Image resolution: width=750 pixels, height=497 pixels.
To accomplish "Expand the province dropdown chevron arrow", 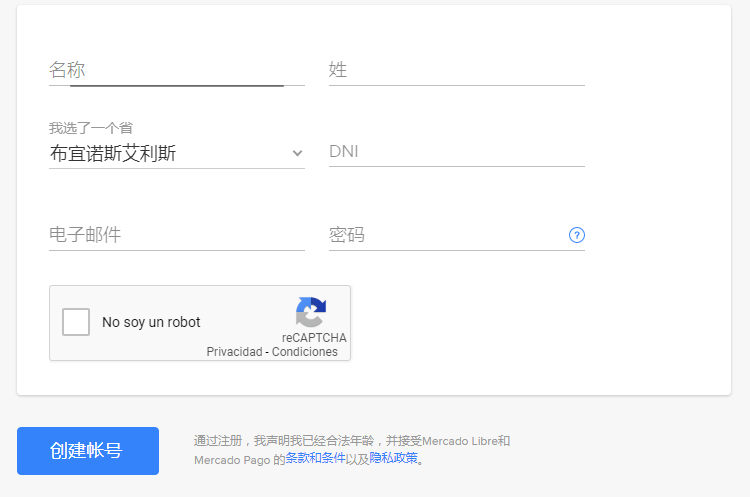I will [x=297, y=153].
